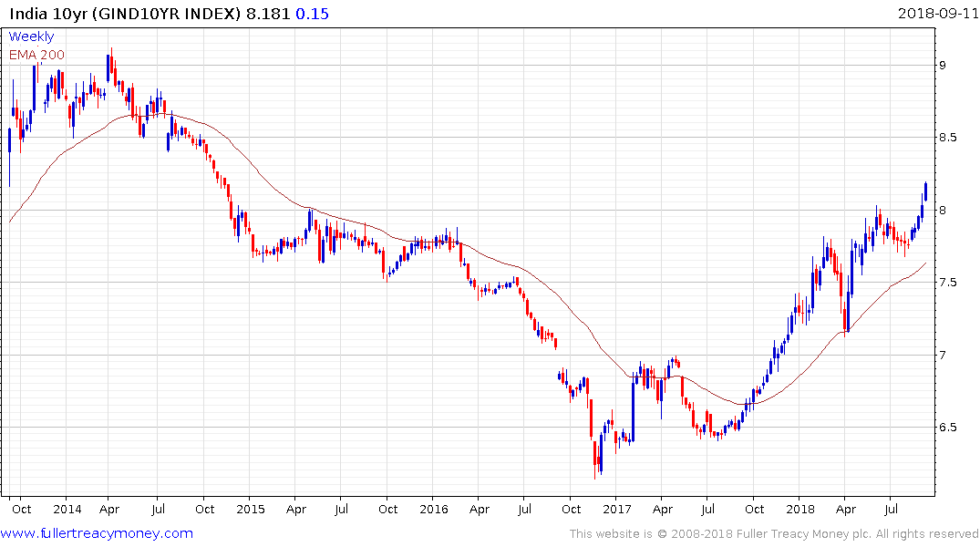Click the EMA 200 legend label
This screenshot has width=980, height=547.
36,55
